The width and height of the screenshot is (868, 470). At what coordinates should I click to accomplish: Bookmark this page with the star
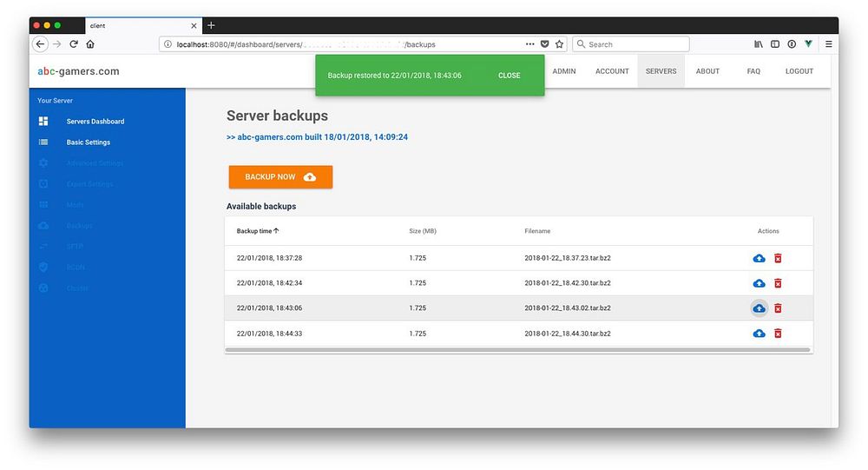coord(559,44)
